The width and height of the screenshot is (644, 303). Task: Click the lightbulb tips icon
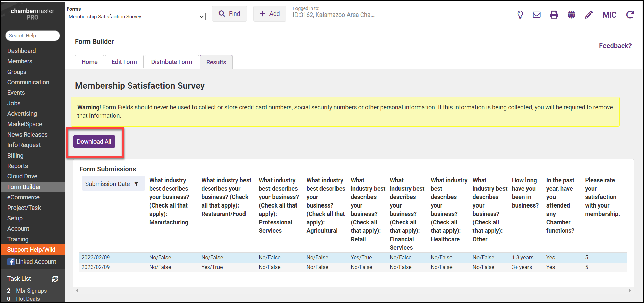pyautogui.click(x=520, y=15)
